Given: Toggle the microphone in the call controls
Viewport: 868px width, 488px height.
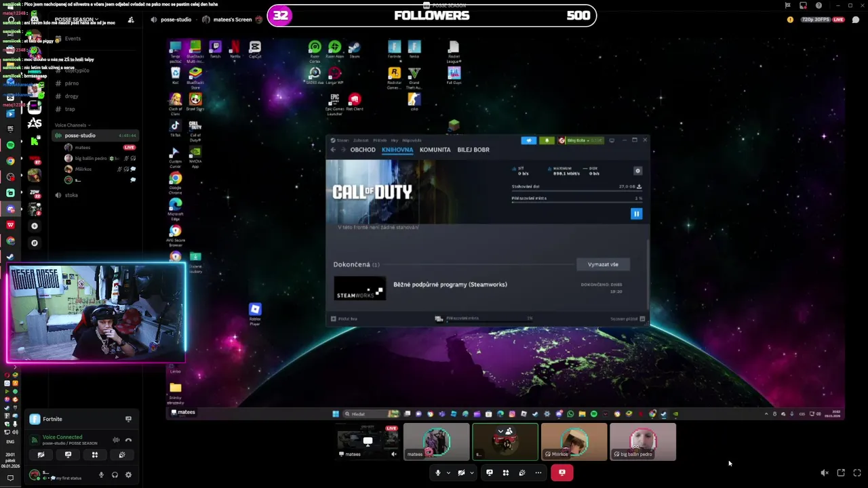Looking at the screenshot, I should (438, 472).
